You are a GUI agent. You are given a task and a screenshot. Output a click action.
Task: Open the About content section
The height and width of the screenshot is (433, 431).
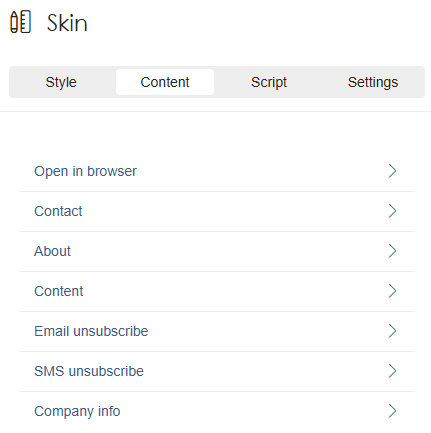coord(217,251)
